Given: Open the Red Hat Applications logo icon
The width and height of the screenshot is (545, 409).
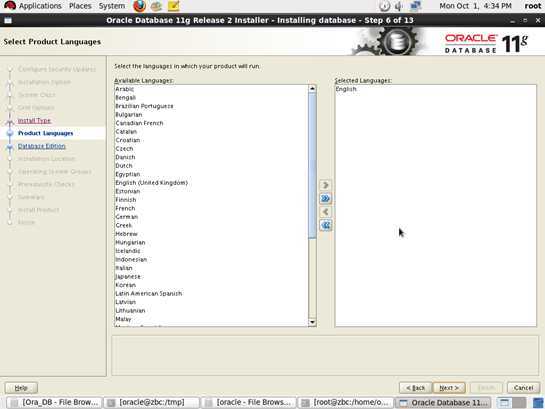Looking at the screenshot, I should click(x=10, y=6).
